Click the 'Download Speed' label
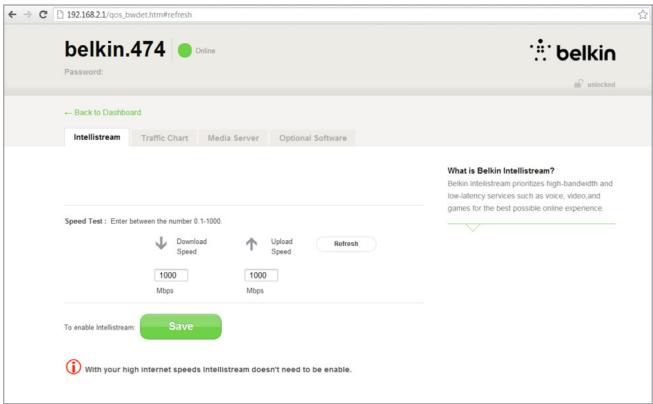The image size is (653, 404). 191,247
